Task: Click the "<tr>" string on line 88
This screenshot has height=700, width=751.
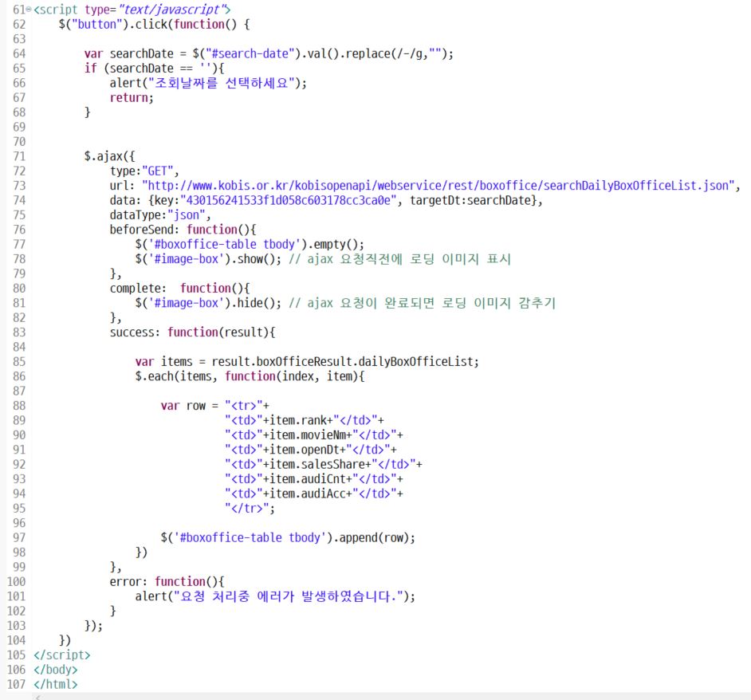Action: coord(244,406)
